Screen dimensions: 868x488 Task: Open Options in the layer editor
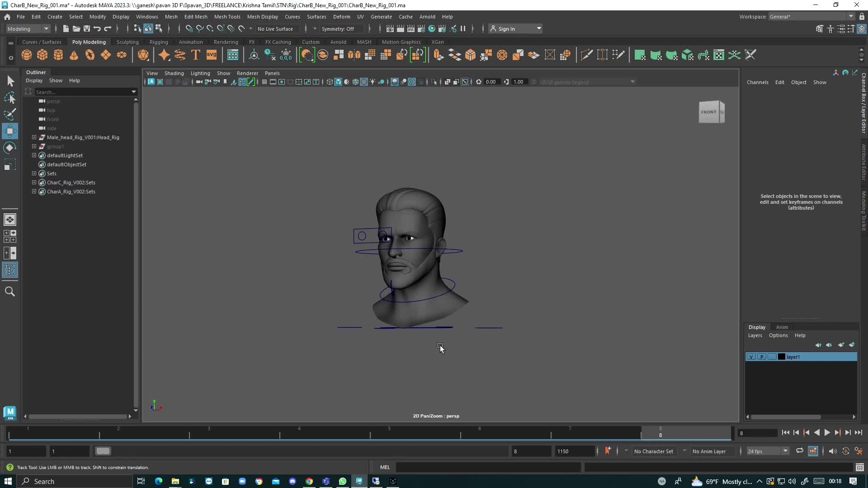tap(778, 335)
